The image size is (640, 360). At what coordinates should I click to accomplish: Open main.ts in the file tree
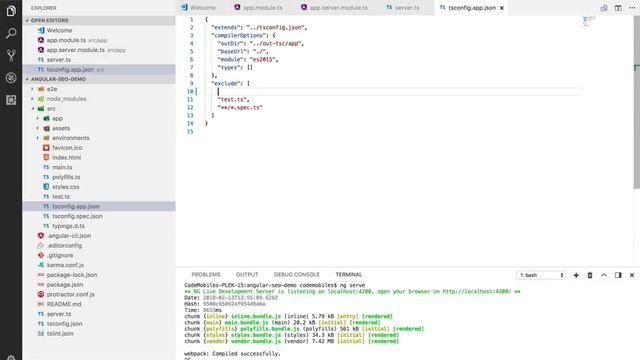pos(99,167)
